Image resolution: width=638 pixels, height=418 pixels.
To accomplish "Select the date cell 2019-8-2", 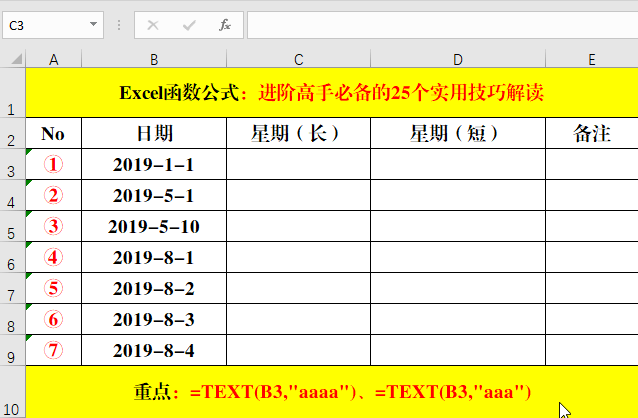I will [x=154, y=288].
